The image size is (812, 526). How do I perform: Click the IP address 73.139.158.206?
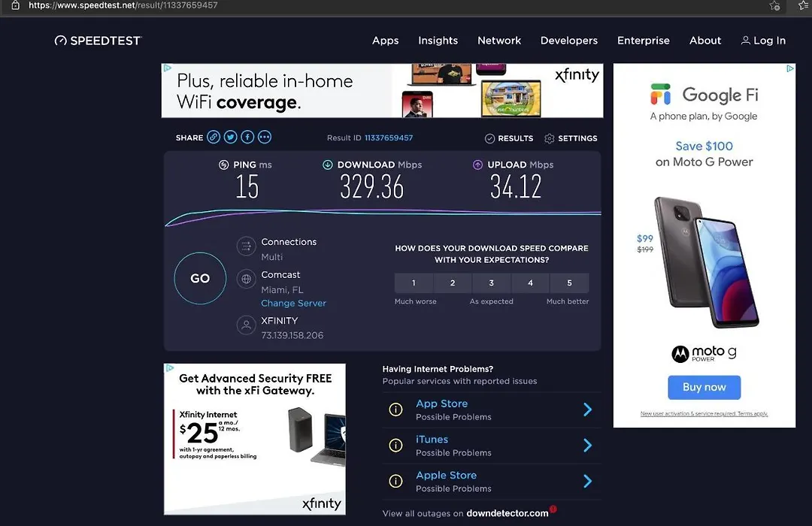click(x=292, y=335)
